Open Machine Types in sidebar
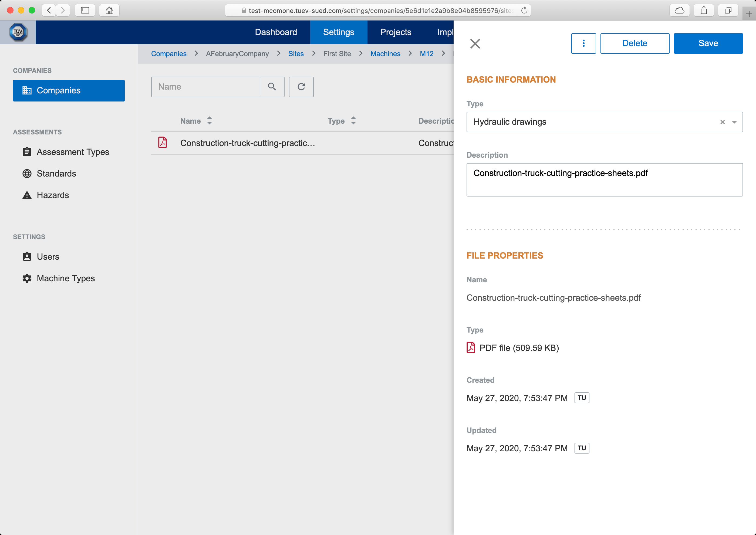Image resolution: width=756 pixels, height=535 pixels. pyautogui.click(x=66, y=278)
